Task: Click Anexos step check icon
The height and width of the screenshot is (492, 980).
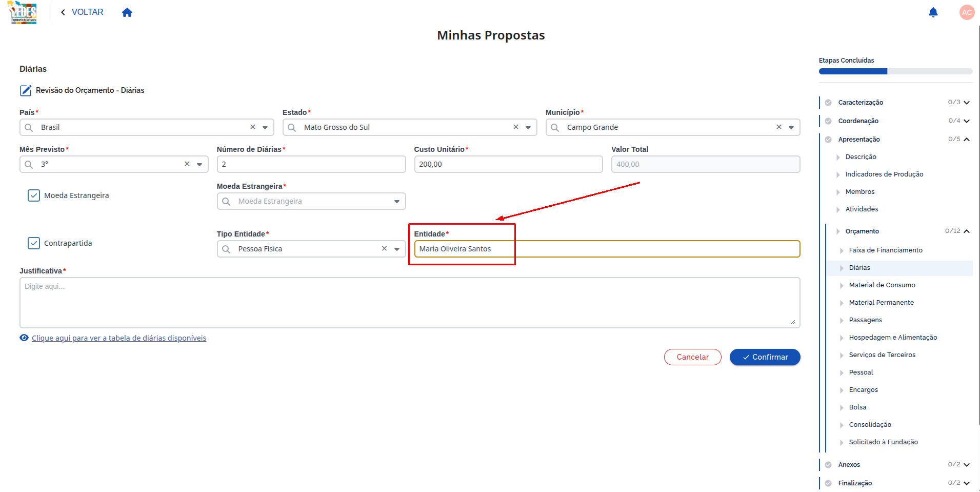Action: point(828,465)
